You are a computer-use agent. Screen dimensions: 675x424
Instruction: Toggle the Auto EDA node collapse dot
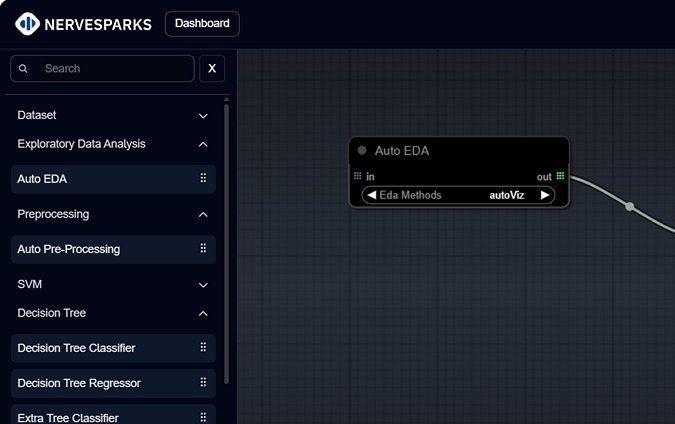point(362,151)
